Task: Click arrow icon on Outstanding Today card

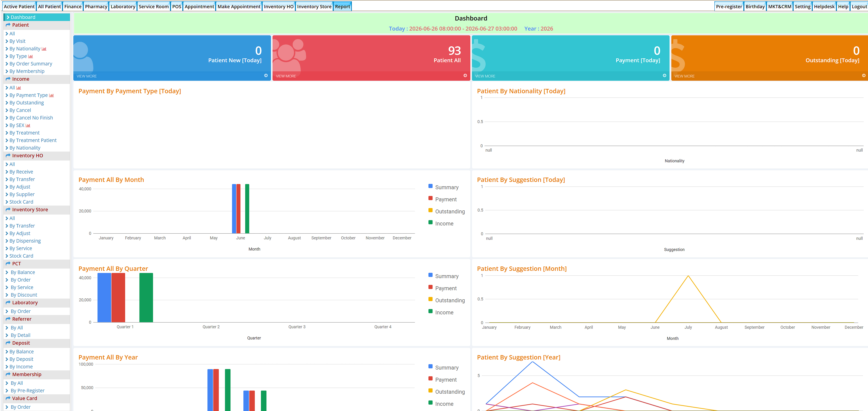Action: tap(864, 75)
